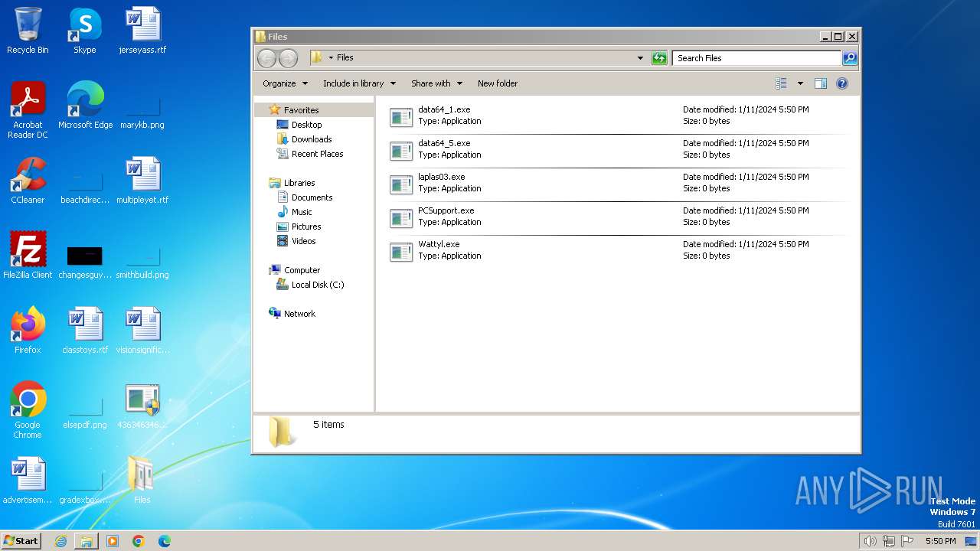The height and width of the screenshot is (551, 980).
Task: Open Acrobat Reader DC shortcut
Action: pyautogui.click(x=28, y=110)
